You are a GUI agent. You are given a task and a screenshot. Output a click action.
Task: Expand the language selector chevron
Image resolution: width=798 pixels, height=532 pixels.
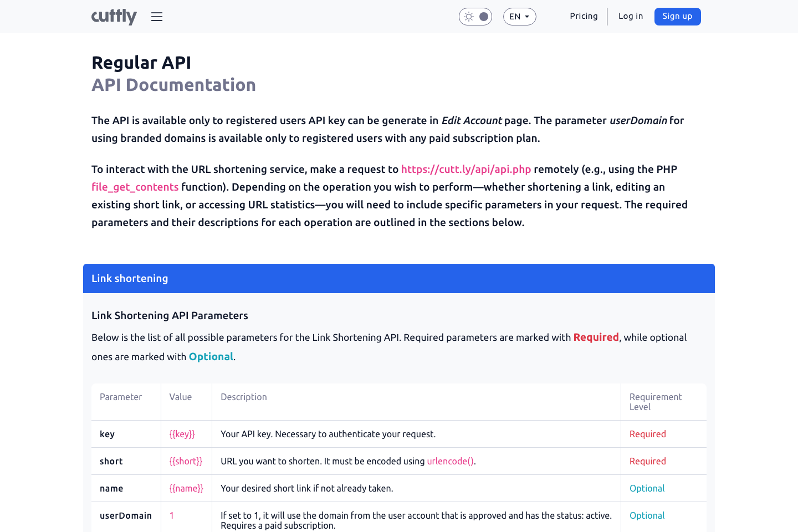point(527,17)
